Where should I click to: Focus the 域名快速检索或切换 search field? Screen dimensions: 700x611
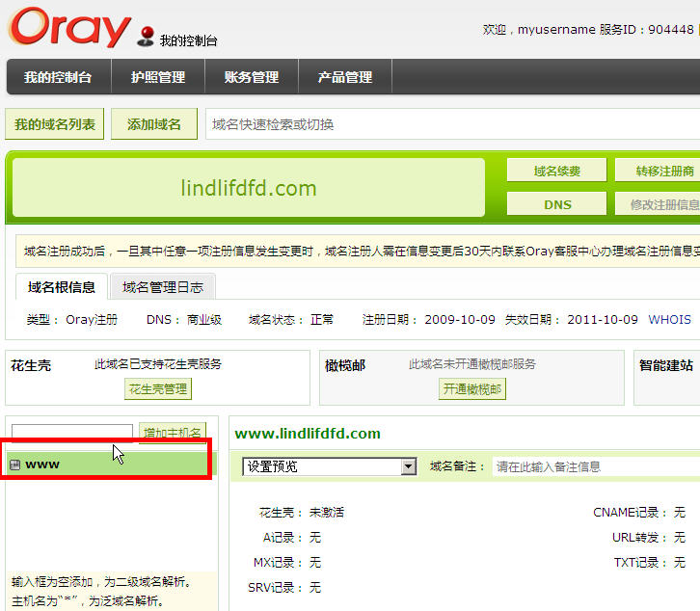[x=452, y=124]
